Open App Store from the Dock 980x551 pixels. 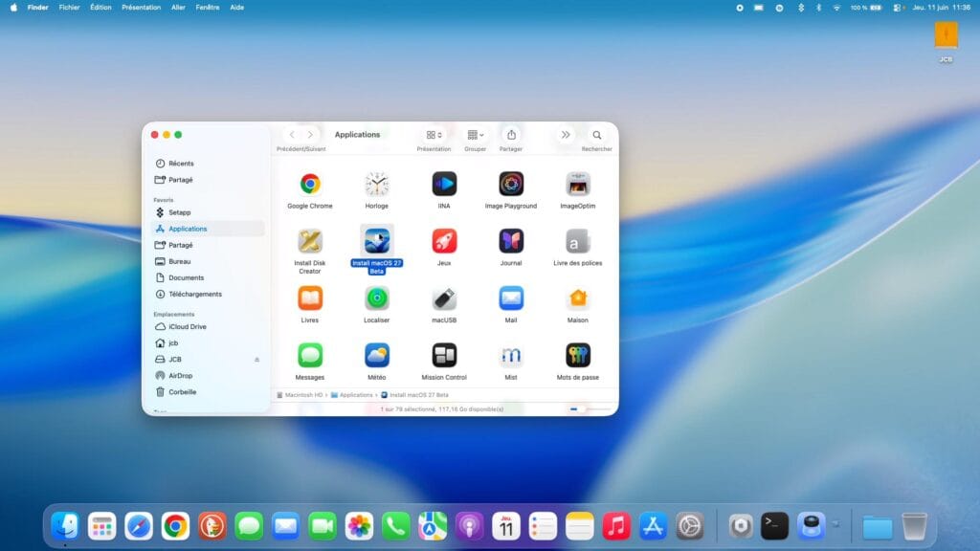tap(653, 526)
